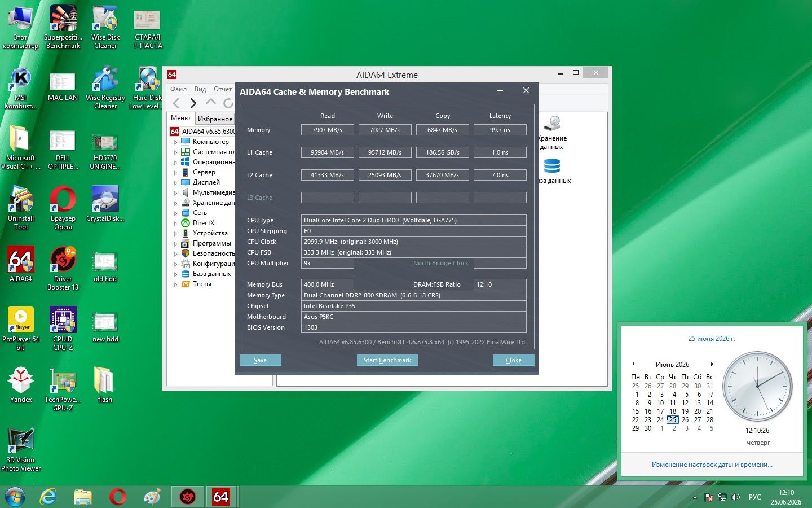
Task: Open Изменение настроек даты и времени link
Action: (x=712, y=465)
